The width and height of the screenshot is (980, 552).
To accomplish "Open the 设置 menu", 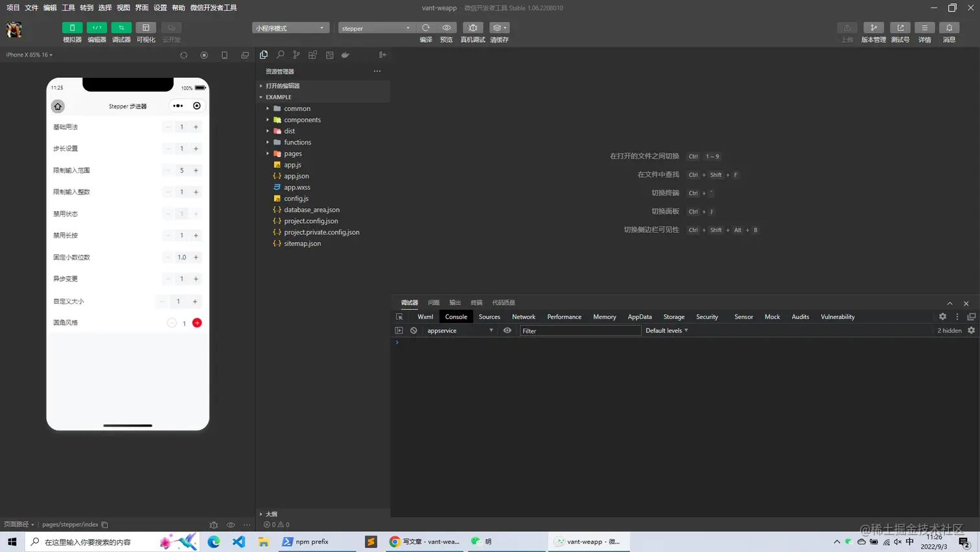I will 160,8.
